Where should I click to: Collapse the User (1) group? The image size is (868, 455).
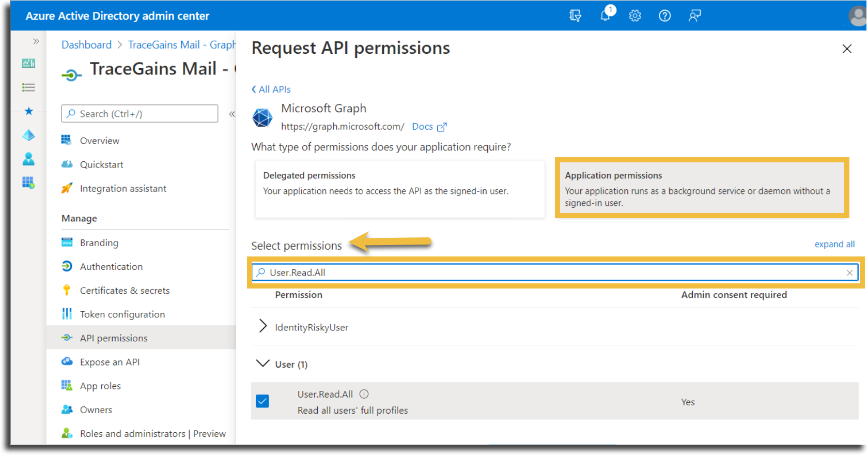[x=263, y=363]
